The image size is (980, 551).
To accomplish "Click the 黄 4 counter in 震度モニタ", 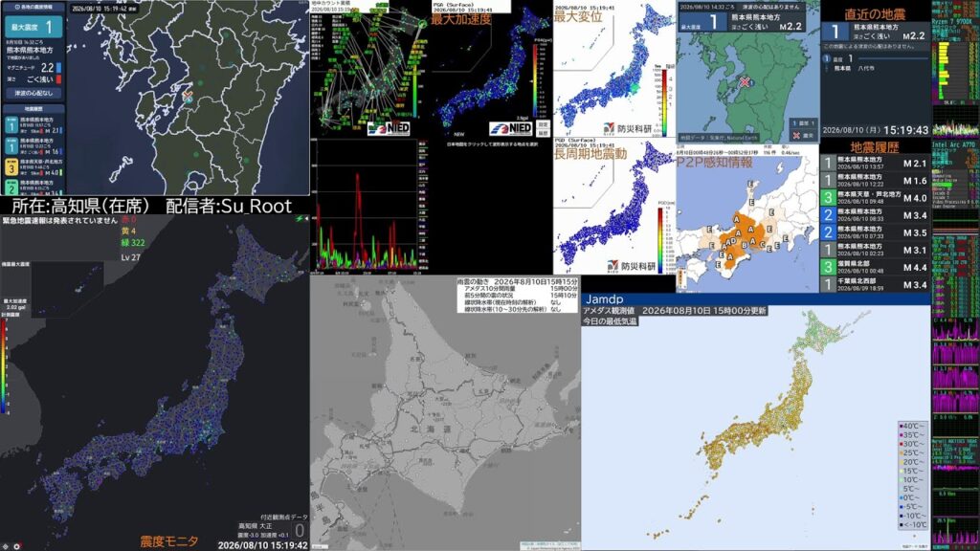I will click(129, 231).
